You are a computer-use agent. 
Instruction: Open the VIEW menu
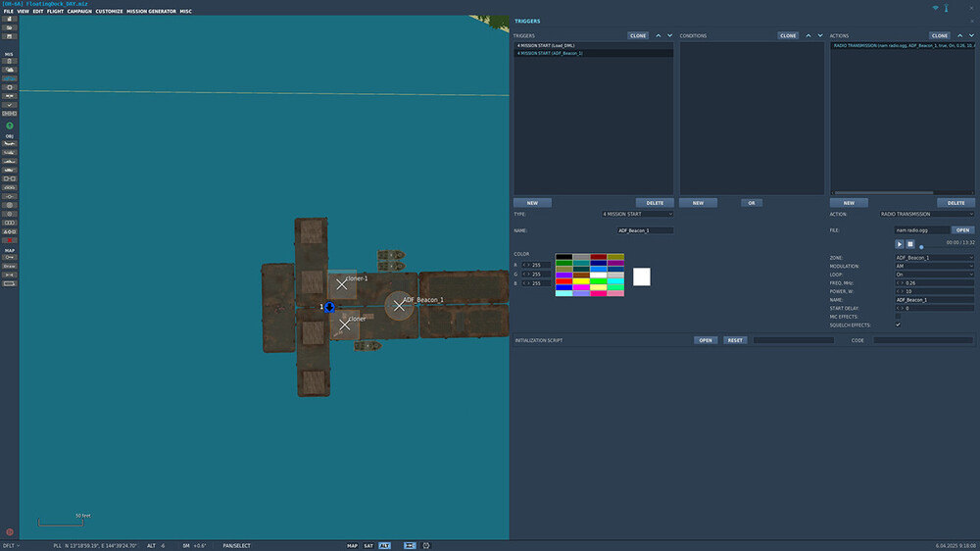tap(24, 11)
